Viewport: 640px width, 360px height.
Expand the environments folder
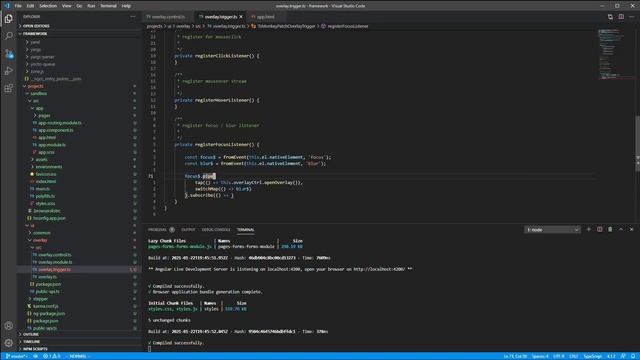point(49,167)
